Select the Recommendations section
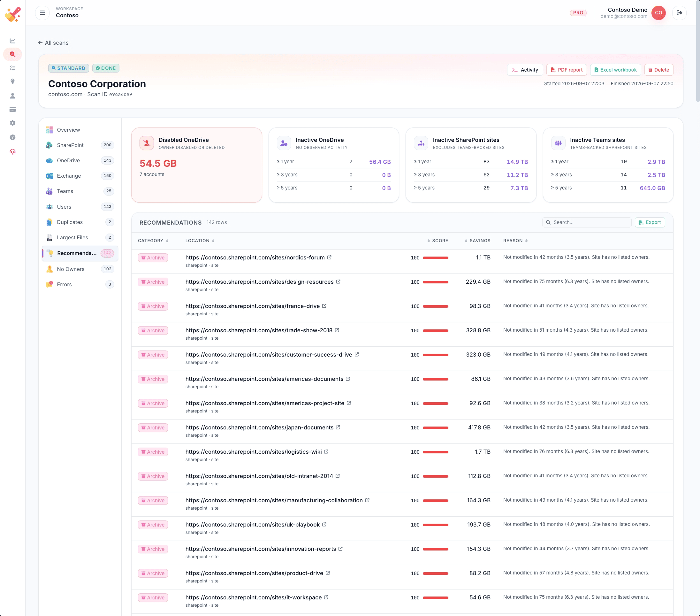700x616 pixels. tap(80, 253)
